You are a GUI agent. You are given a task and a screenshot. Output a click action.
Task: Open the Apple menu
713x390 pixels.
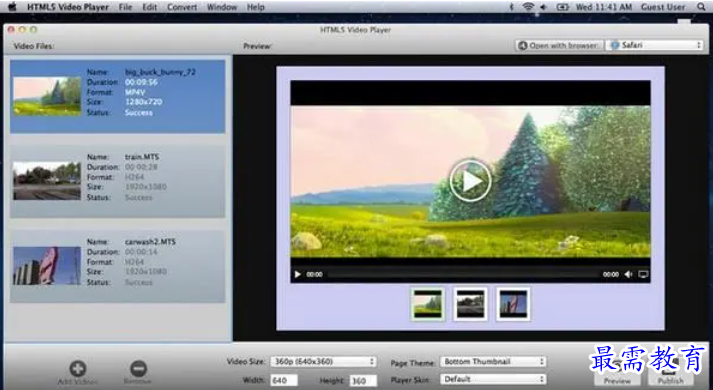click(x=12, y=7)
